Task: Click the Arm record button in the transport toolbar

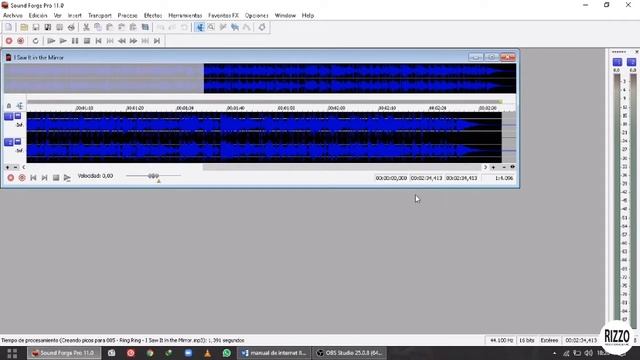Action: [20, 41]
